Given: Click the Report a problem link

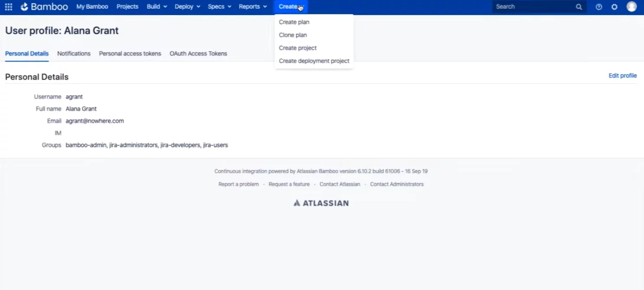Looking at the screenshot, I should (x=238, y=184).
